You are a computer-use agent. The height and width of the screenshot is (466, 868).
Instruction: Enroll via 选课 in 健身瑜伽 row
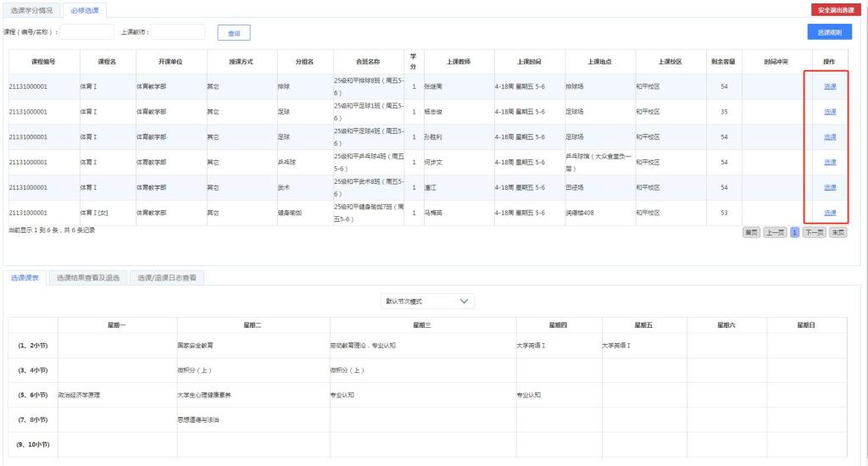pyautogui.click(x=830, y=213)
